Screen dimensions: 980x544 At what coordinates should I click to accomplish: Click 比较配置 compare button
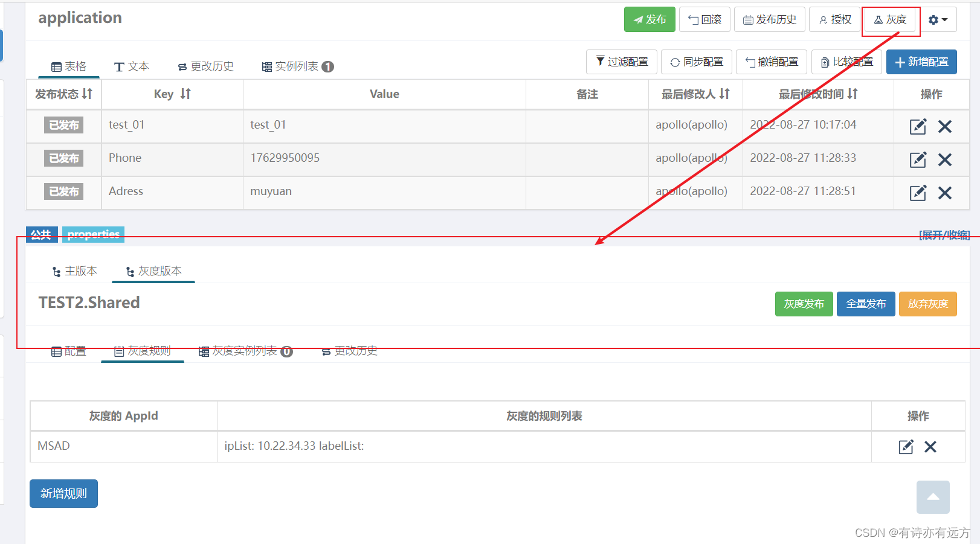pyautogui.click(x=846, y=62)
